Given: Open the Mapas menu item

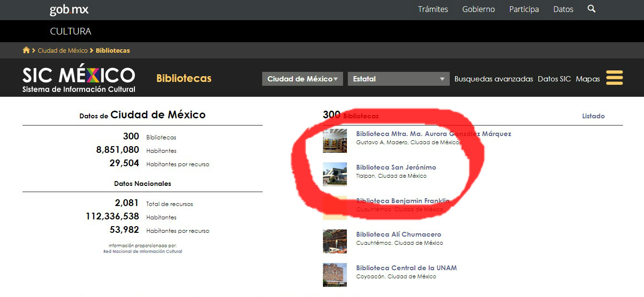Looking at the screenshot, I should click(x=588, y=79).
